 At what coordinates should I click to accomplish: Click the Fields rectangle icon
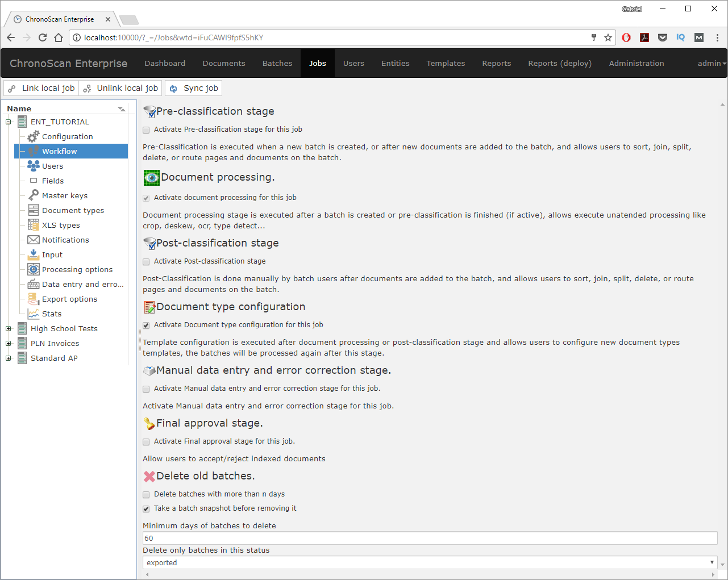tap(34, 181)
